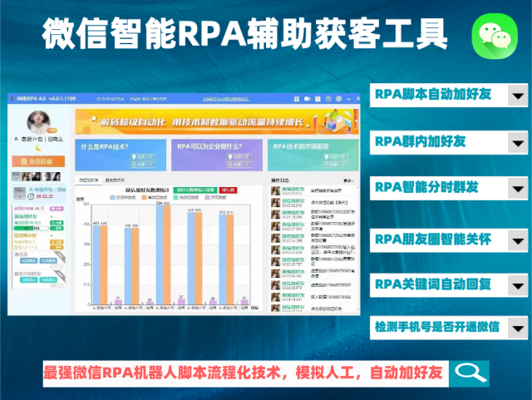
Task: Switch to the second chart tab
Action: pos(115,180)
